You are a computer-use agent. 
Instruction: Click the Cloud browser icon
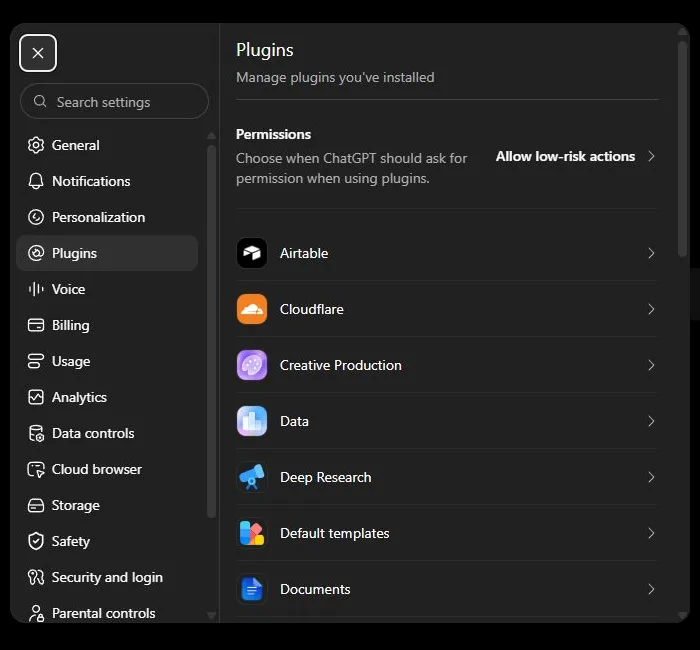(36, 470)
